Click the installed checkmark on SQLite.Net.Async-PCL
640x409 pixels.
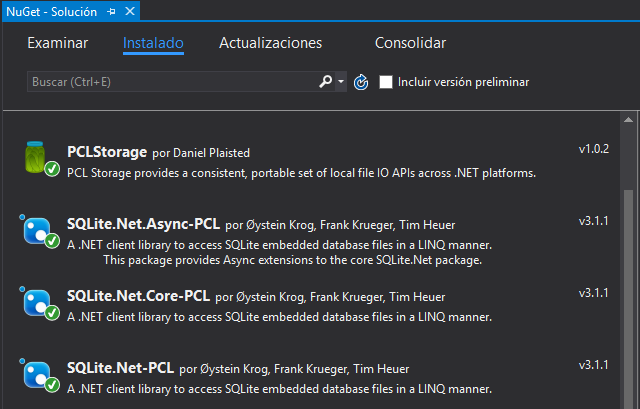pos(52,241)
